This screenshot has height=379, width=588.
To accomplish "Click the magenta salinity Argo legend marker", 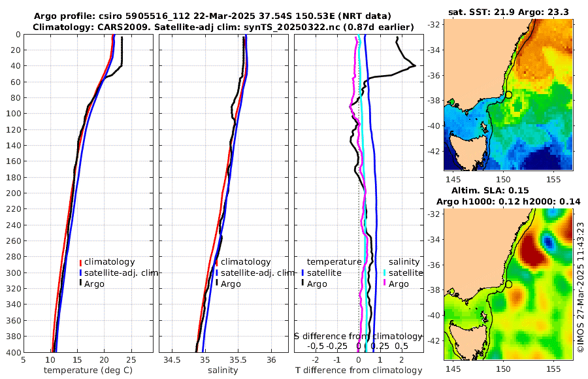I will [x=385, y=284].
